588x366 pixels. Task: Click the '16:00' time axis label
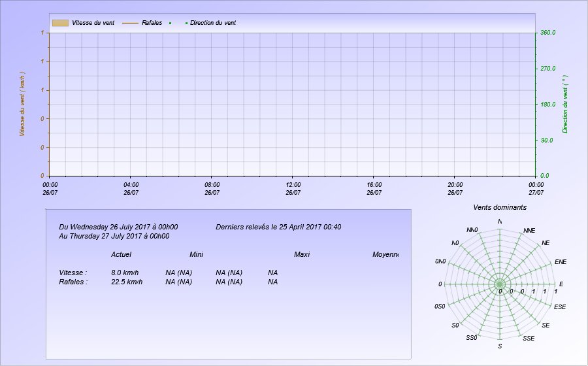click(x=374, y=185)
